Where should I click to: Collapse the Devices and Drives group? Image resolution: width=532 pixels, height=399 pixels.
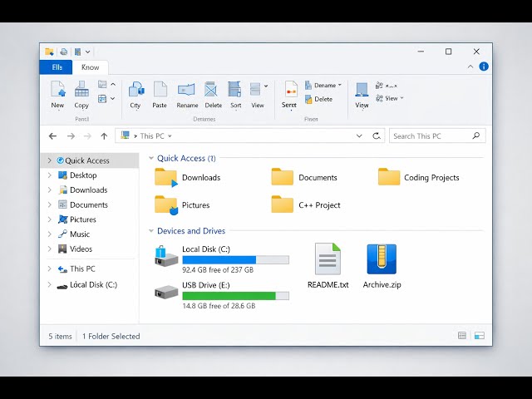151,231
